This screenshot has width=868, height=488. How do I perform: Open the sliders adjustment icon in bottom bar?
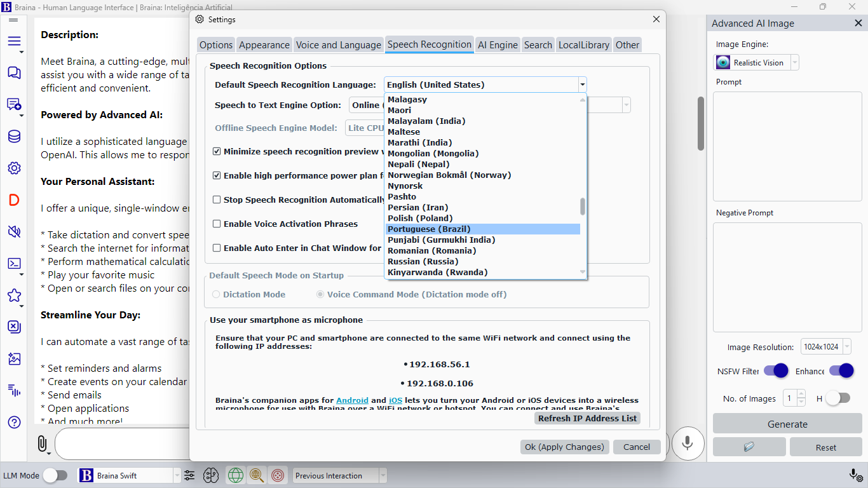(189, 475)
